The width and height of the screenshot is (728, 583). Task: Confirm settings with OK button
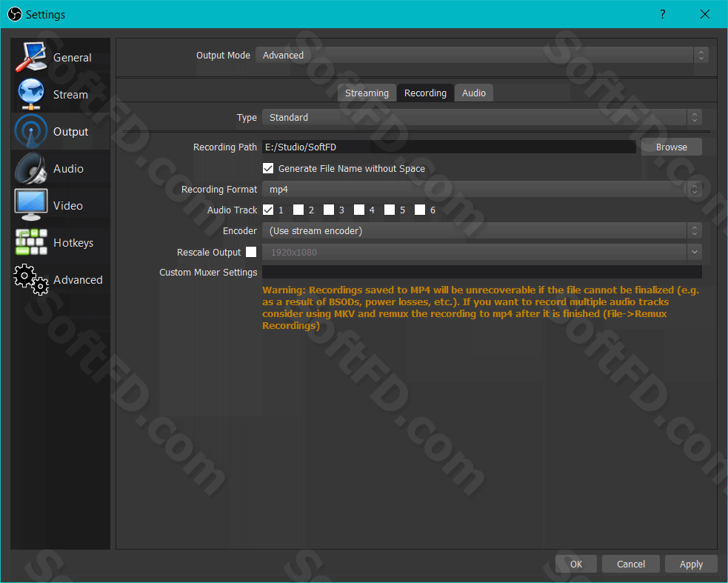coord(575,564)
